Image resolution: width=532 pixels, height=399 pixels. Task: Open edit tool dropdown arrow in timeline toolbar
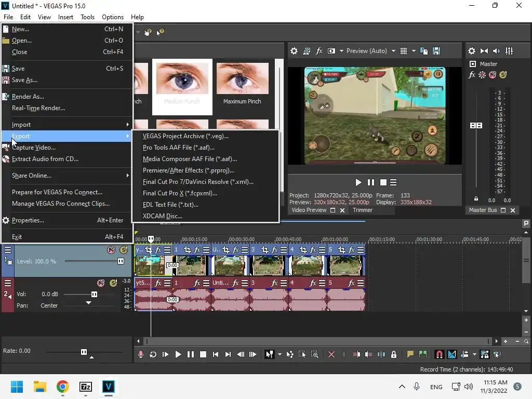coord(280,354)
